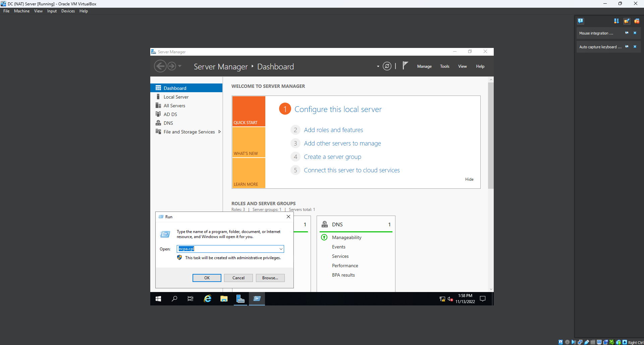Click the LEARN MORE tile
This screenshot has height=345, width=644.
[x=249, y=173]
